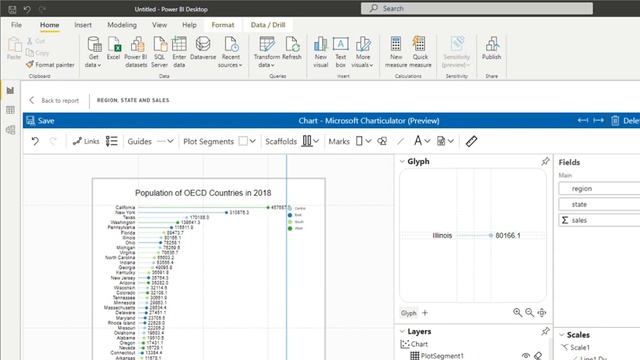
Task: Add a Text box
Action: (x=340, y=52)
